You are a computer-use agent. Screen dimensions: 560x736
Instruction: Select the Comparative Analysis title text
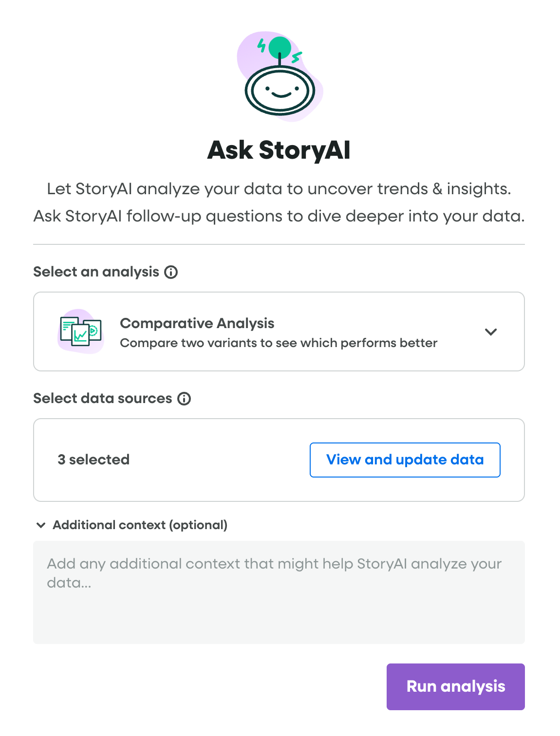coord(197,323)
